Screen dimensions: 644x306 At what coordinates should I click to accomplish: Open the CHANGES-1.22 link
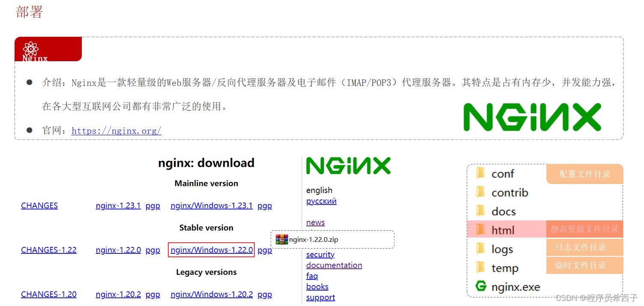point(49,250)
